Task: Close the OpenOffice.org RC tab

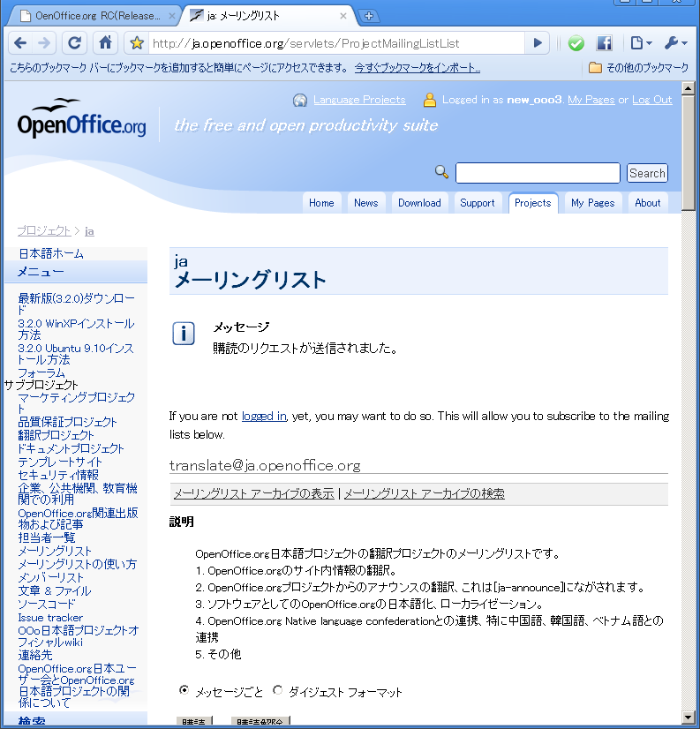Action: [171, 16]
